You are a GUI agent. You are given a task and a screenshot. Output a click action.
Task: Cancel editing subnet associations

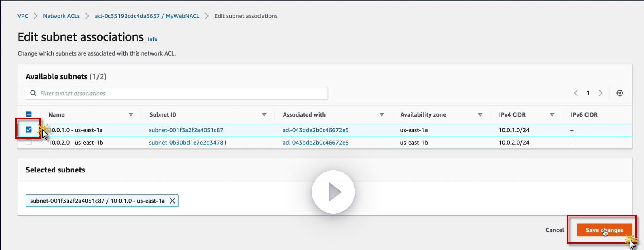point(555,230)
